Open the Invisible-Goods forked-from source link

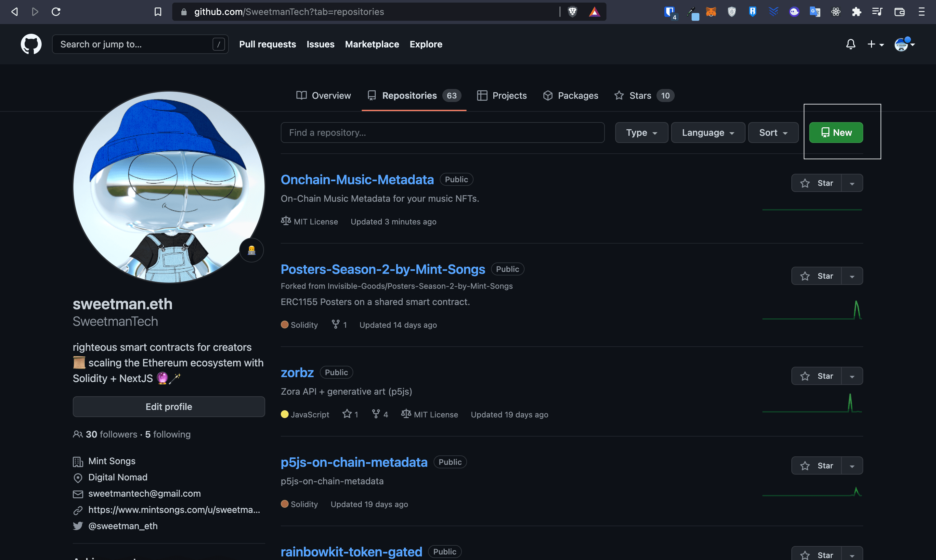pos(420,286)
